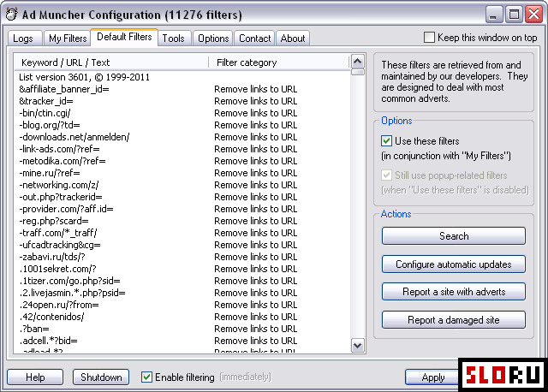
Task: Select the -traff.com/*_traff/ filter row
Action: click(x=182, y=233)
